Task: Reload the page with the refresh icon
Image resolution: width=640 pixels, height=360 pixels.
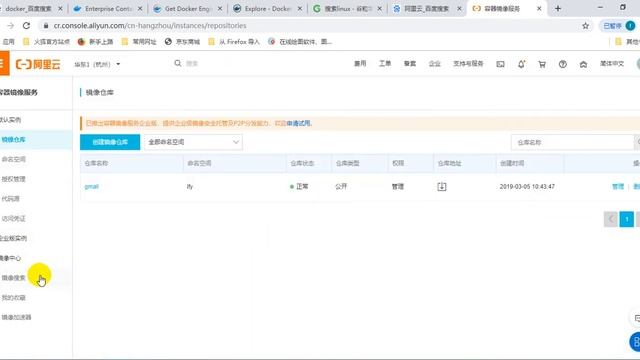Action: coord(26,26)
